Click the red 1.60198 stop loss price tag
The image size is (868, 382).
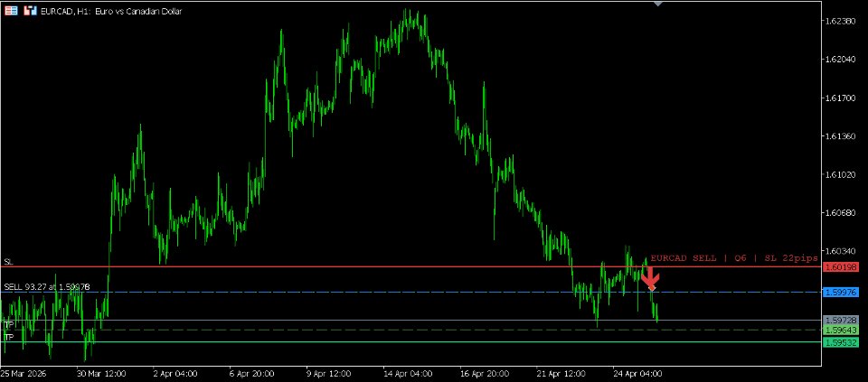(x=841, y=267)
